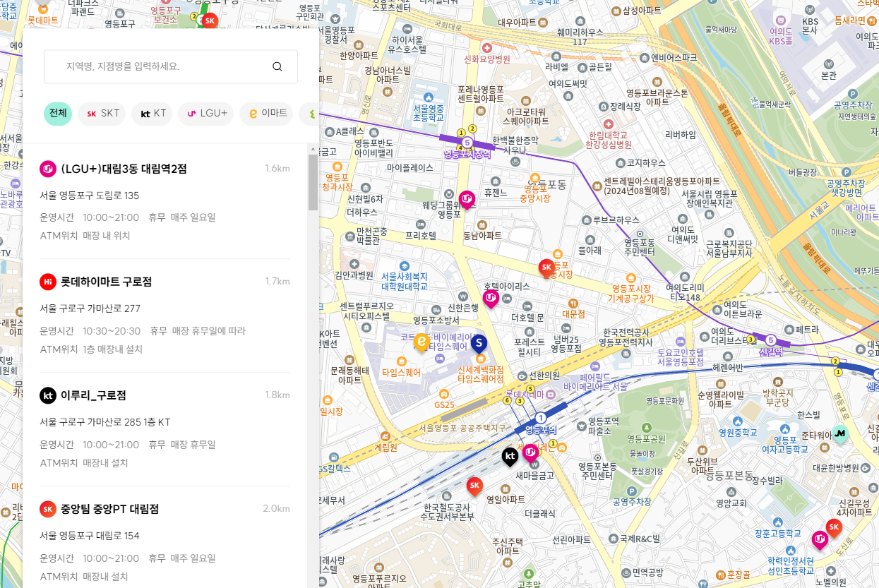Image resolution: width=879 pixels, height=588 pixels.
Task: Open 이루리_구로점 list entry
Action: click(x=165, y=428)
